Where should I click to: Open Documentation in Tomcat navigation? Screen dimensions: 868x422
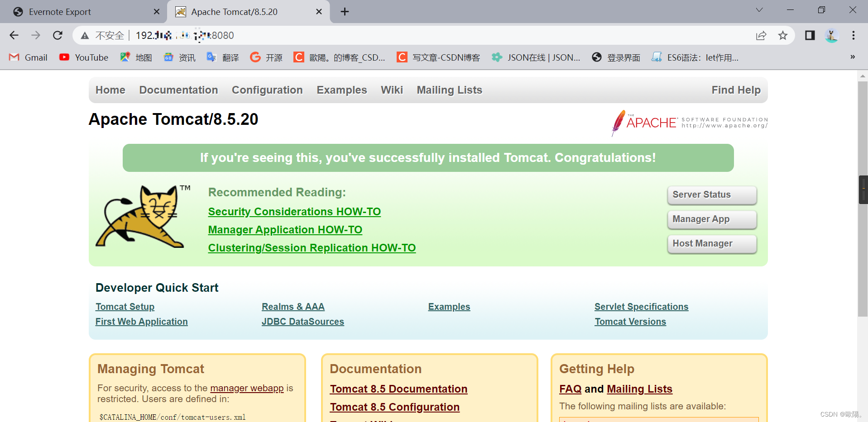pyautogui.click(x=178, y=90)
